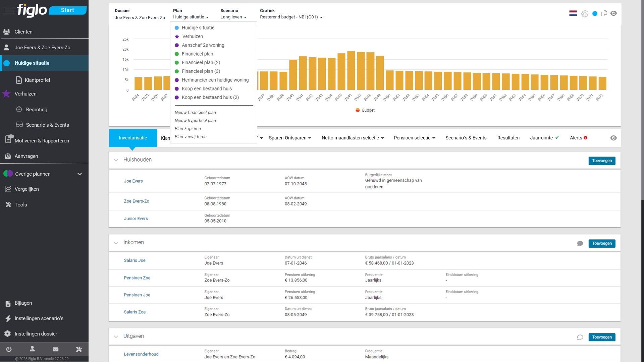This screenshot has height=362, width=644.
Task: Switch to the Resultaten tab
Action: click(x=508, y=138)
